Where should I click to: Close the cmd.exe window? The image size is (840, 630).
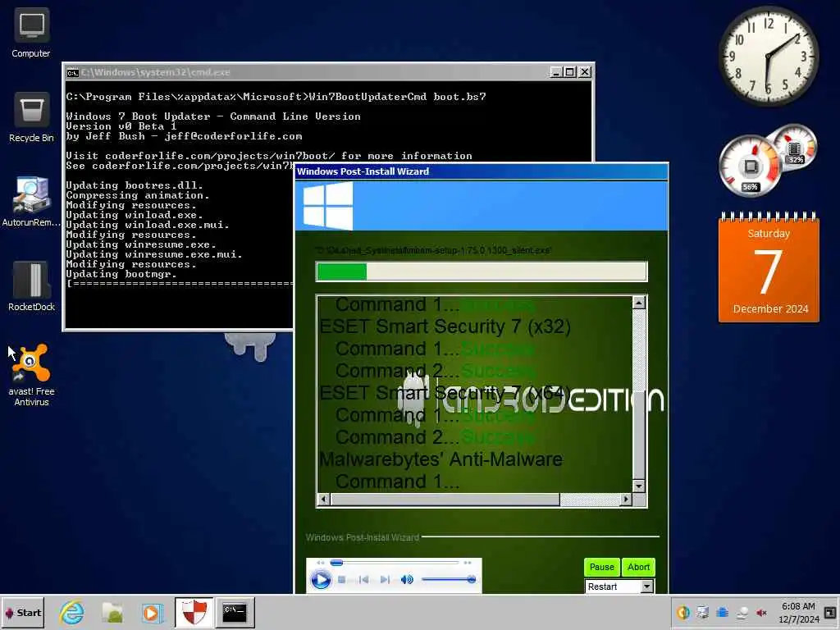click(x=584, y=72)
